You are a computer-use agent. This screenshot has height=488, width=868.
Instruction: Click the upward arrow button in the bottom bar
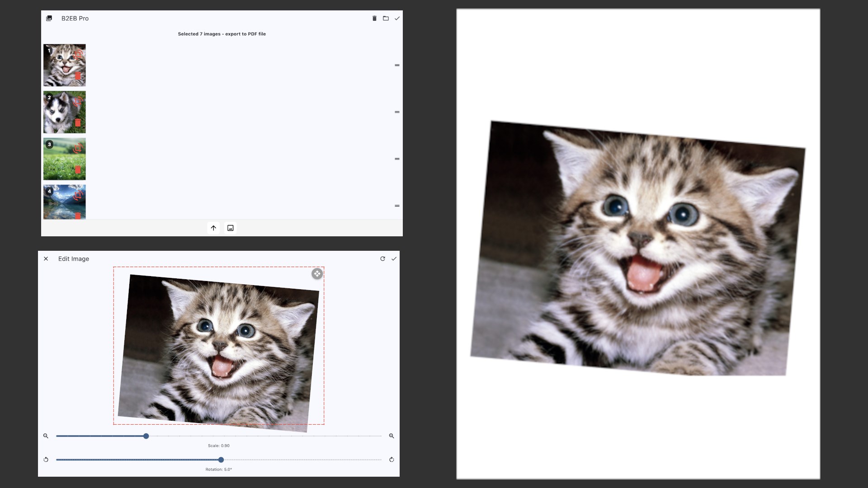coord(213,228)
